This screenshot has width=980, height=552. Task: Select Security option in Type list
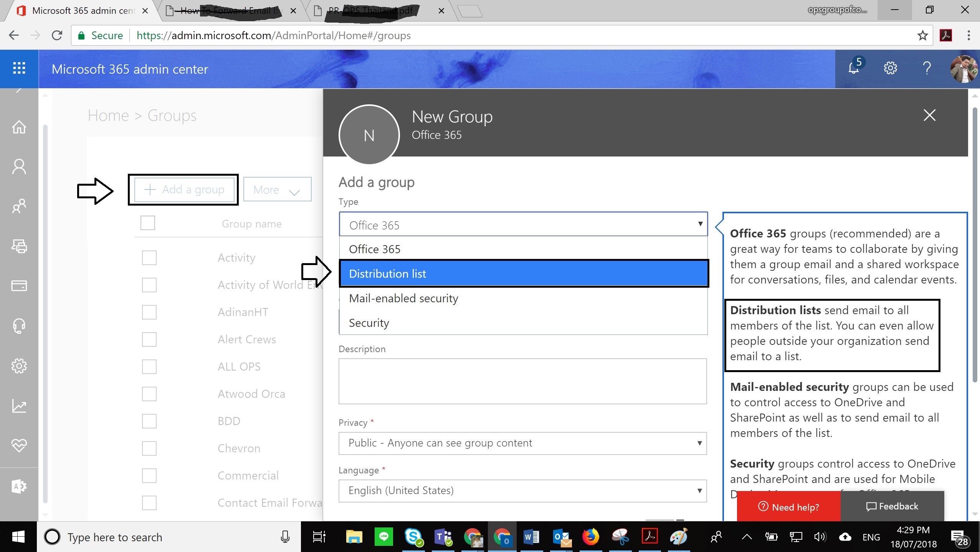coord(523,323)
